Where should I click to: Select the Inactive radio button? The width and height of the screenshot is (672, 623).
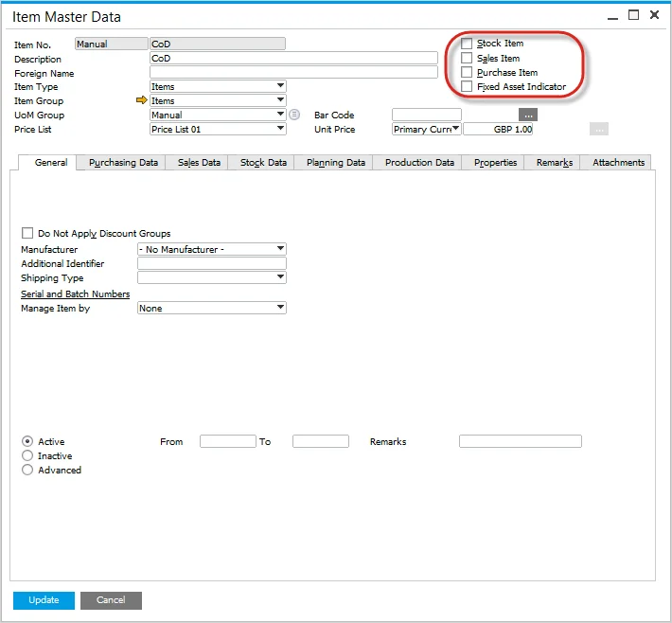pyautogui.click(x=27, y=455)
